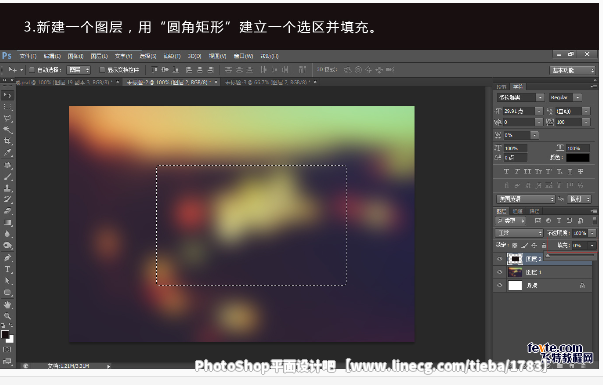Select the Blur tool
603x385 pixels.
[x=7, y=234]
